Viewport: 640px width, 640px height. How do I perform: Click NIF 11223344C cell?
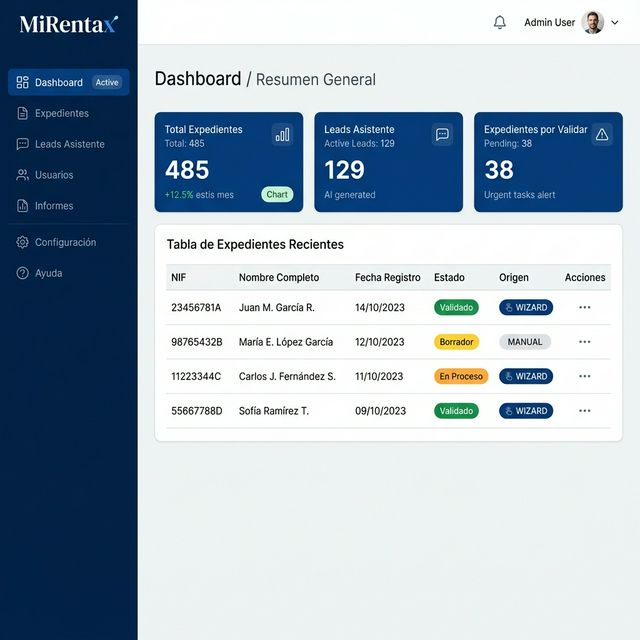click(x=196, y=376)
